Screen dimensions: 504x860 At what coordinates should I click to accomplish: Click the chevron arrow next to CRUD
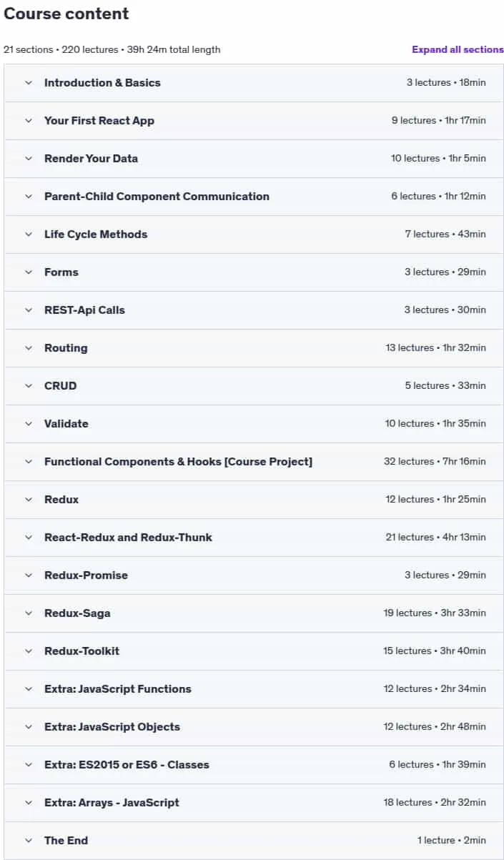click(x=29, y=386)
